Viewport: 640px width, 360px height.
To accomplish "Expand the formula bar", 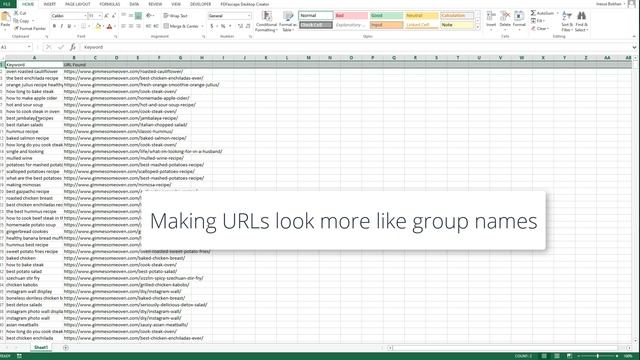I will click(x=634, y=47).
